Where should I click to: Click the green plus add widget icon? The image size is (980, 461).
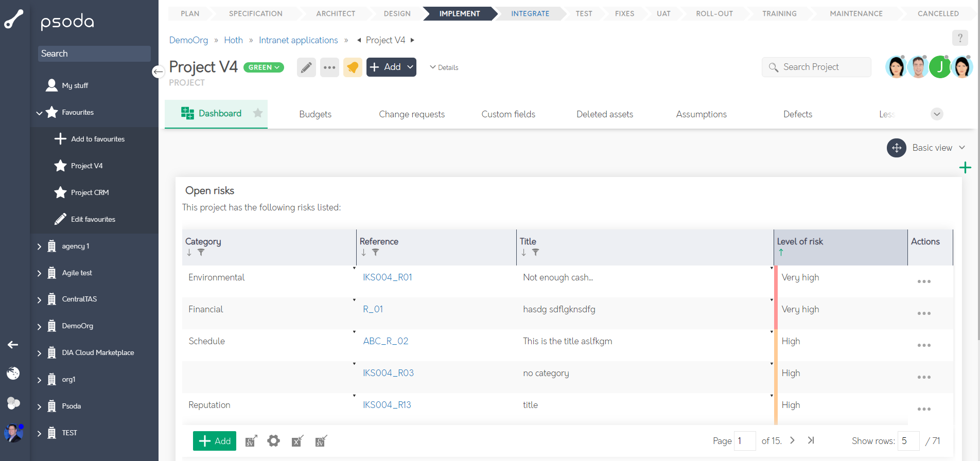click(x=965, y=168)
